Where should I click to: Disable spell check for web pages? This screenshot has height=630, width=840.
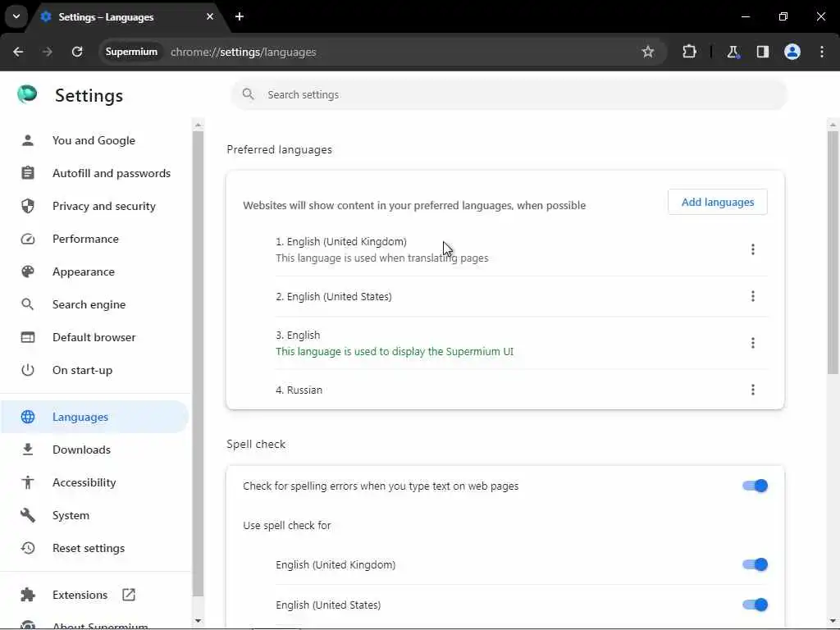coord(755,486)
